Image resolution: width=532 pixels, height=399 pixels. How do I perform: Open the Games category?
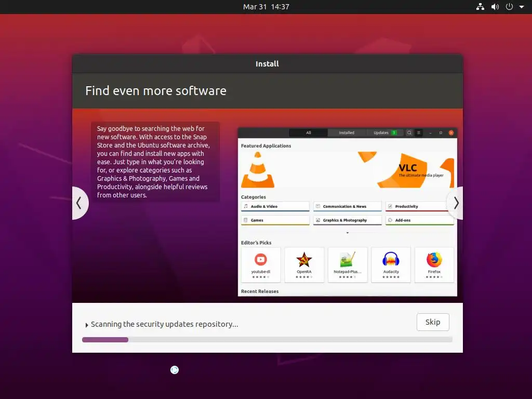(x=275, y=220)
